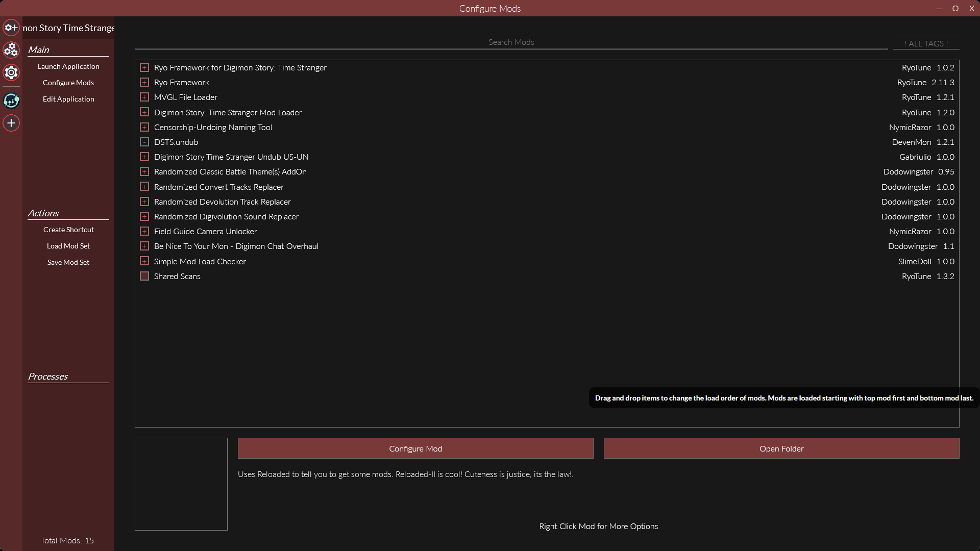Open the Settings gear icon in sidebar
980x551 pixels.
(x=11, y=72)
